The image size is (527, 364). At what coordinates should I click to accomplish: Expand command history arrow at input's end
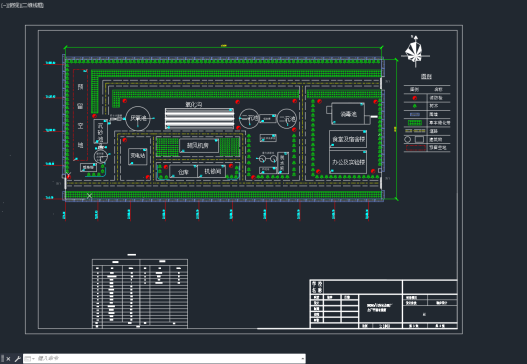pos(303,359)
